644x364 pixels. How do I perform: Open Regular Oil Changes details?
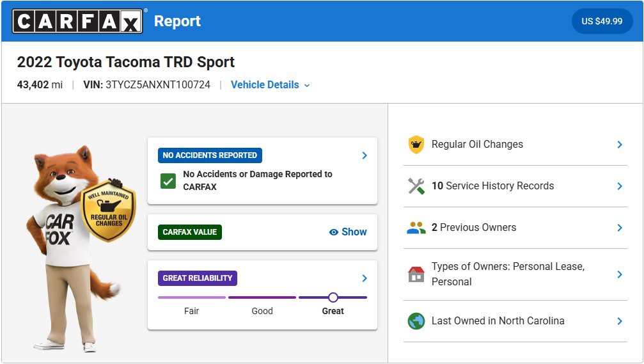click(x=515, y=145)
